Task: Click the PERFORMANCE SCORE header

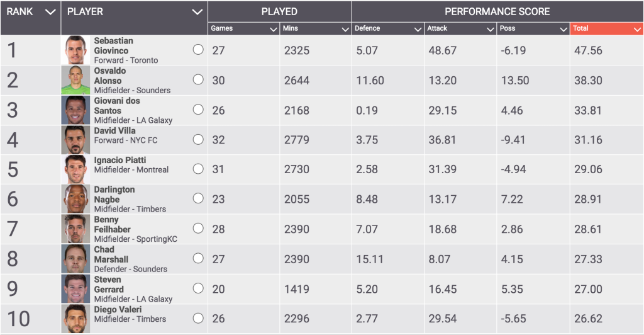Action: (497, 11)
